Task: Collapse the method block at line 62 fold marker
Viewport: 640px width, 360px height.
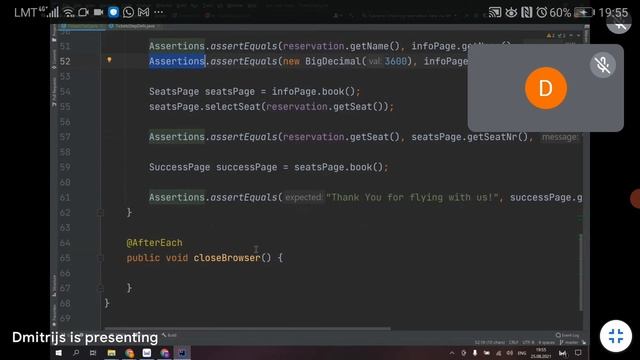Action: pos(100,212)
